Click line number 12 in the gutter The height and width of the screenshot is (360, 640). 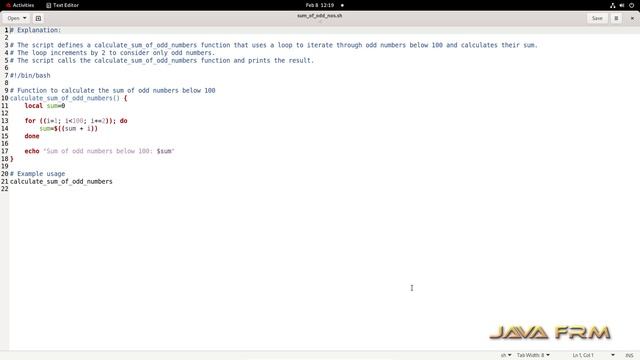coord(4,113)
